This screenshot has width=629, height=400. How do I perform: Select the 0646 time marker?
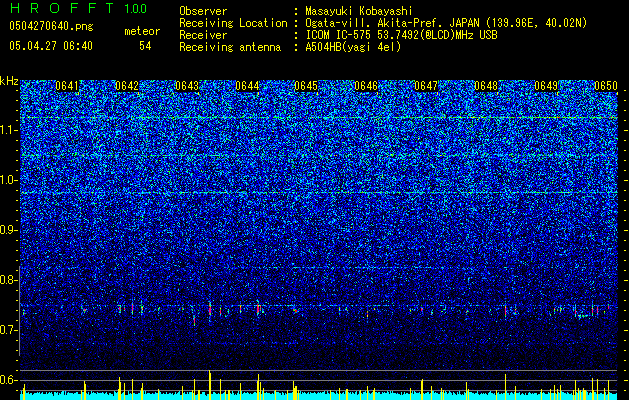tap(366, 86)
